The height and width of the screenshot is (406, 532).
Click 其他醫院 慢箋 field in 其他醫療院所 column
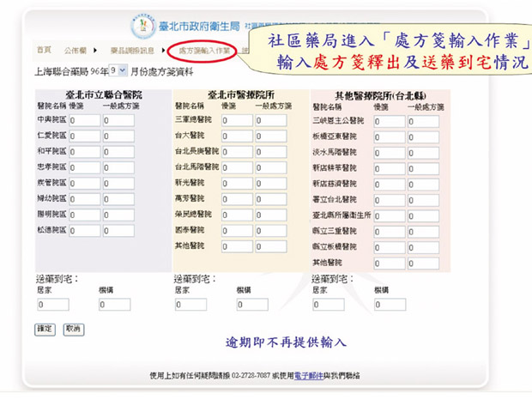[389, 262]
